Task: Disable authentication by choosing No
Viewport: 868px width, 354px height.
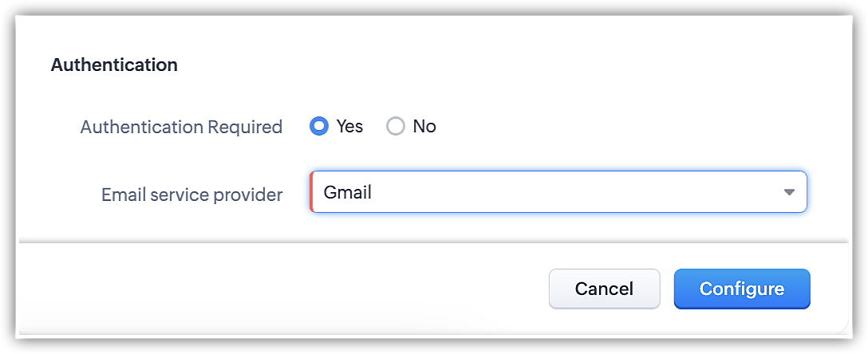Action: tap(396, 127)
